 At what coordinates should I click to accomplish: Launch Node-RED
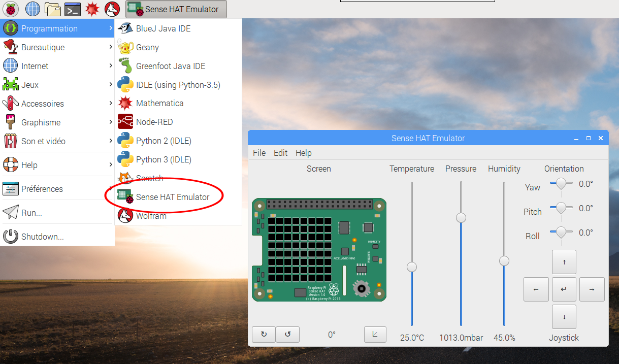pyautogui.click(x=178, y=122)
